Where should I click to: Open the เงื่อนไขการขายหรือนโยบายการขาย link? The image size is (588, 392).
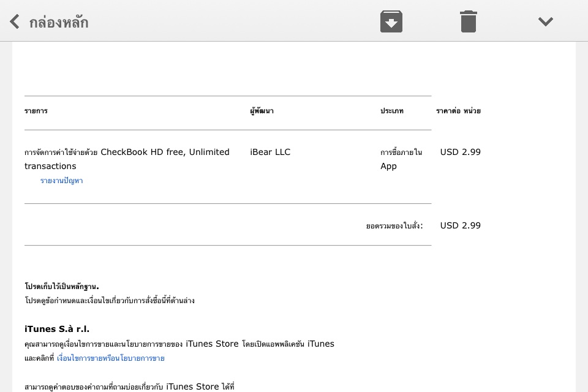click(x=111, y=358)
